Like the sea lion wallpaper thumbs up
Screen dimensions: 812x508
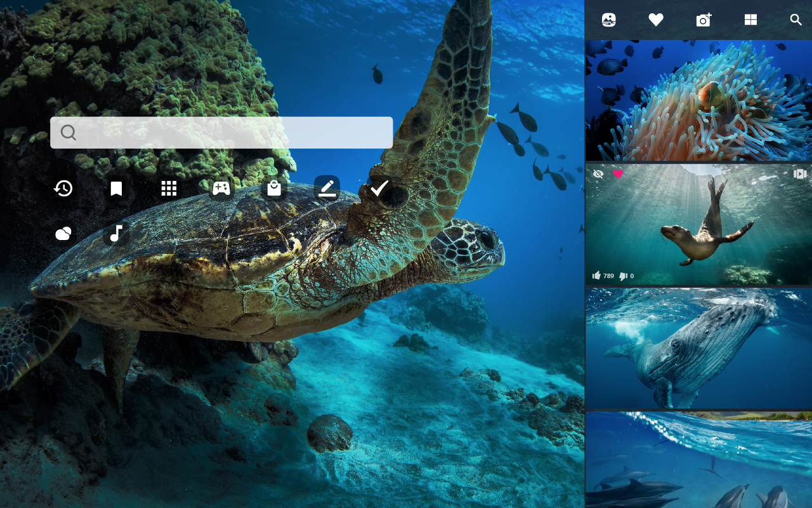click(596, 276)
